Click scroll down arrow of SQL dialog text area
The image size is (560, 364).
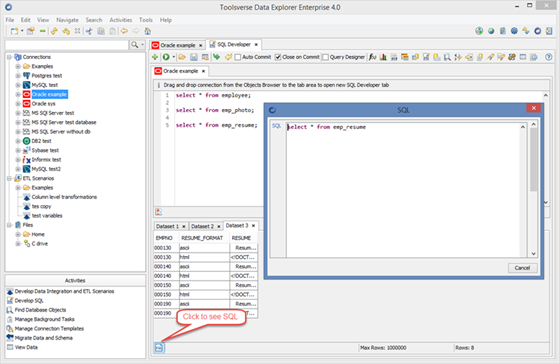pos(534,254)
